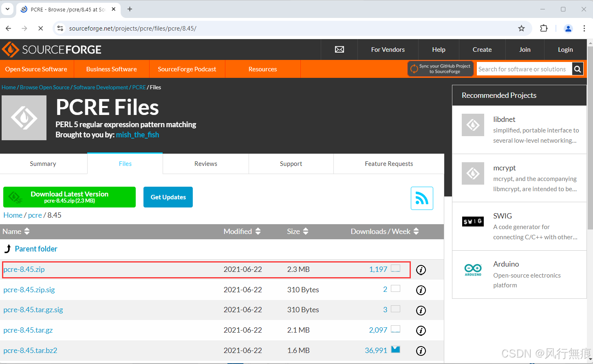
Task: Show info for pcre-8.45.tar.gz.sig
Action: 421,310
